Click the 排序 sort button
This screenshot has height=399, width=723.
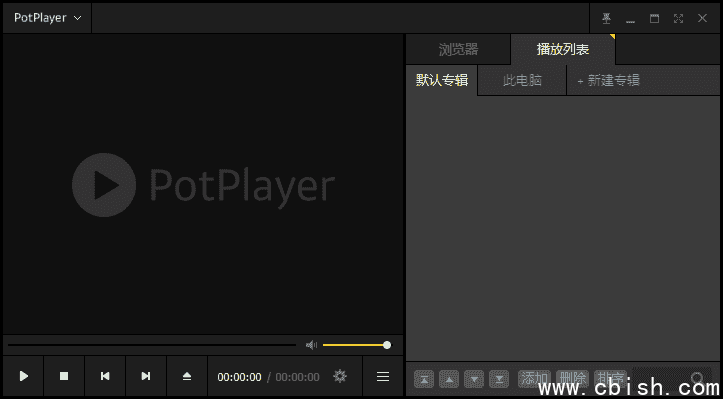click(611, 379)
